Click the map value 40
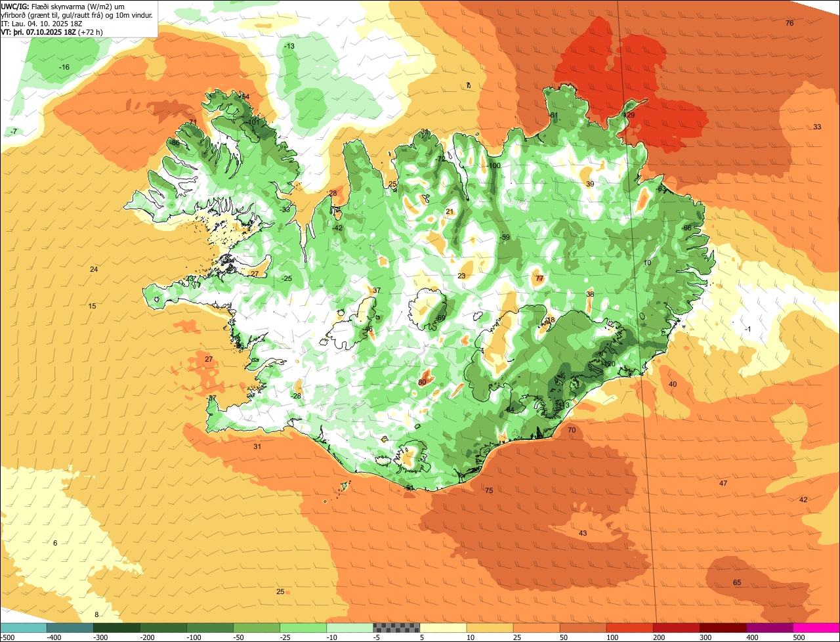Screen dimensions: 840x642 (x=673, y=384)
